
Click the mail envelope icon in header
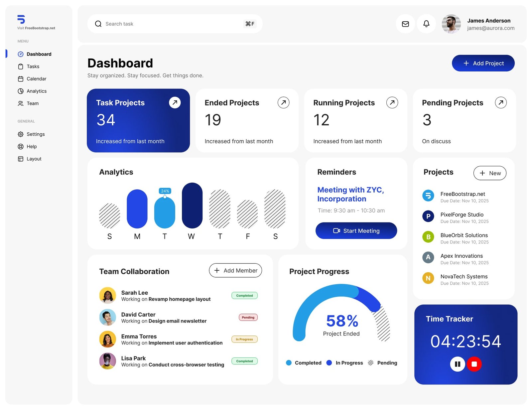[405, 24]
